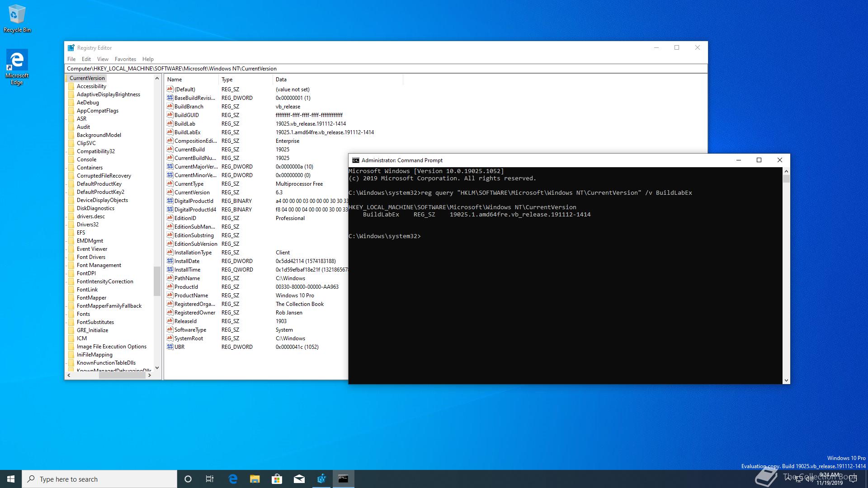Open the Edit menu in Registry Editor
The image size is (868, 488).
pos(86,59)
